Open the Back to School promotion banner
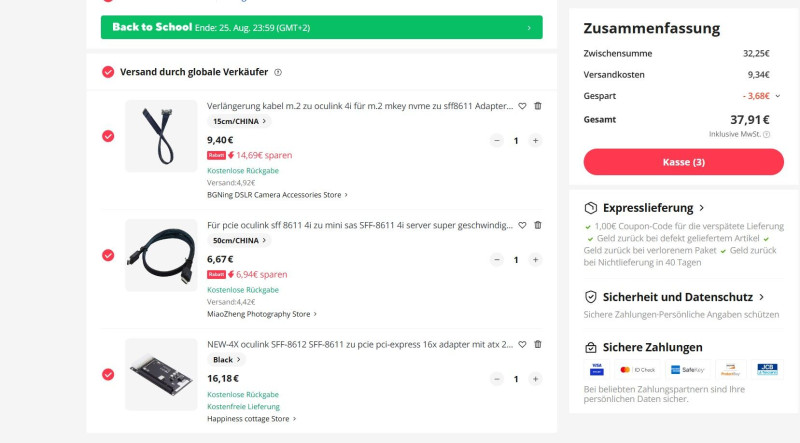800x443 pixels. pyautogui.click(x=321, y=27)
